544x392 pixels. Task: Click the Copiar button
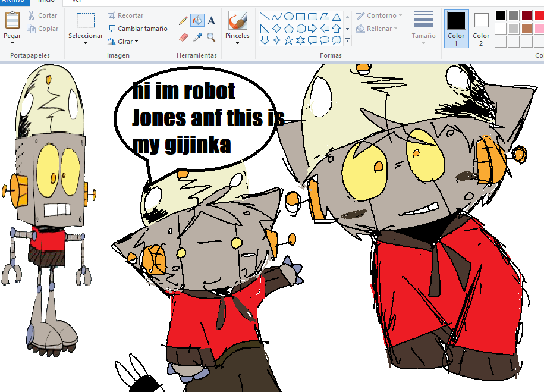[x=42, y=29]
